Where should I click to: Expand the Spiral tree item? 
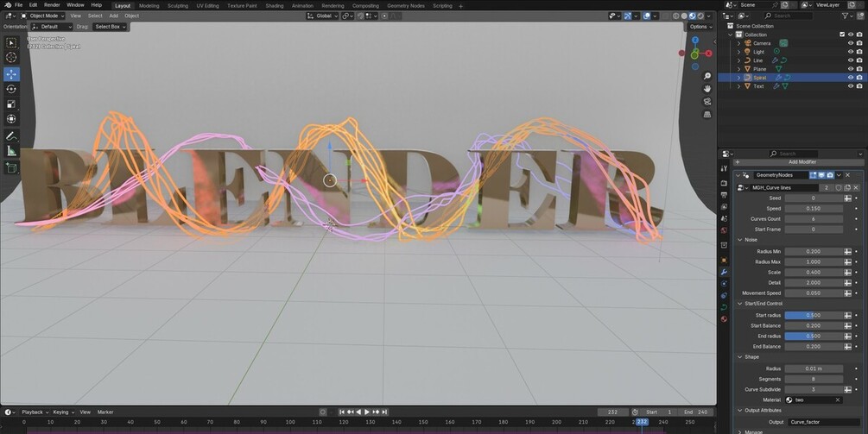click(738, 78)
